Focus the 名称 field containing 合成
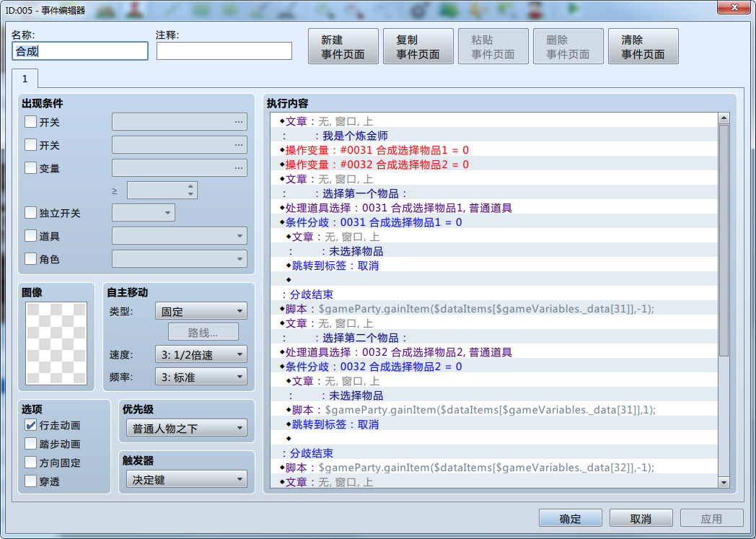 (80, 51)
